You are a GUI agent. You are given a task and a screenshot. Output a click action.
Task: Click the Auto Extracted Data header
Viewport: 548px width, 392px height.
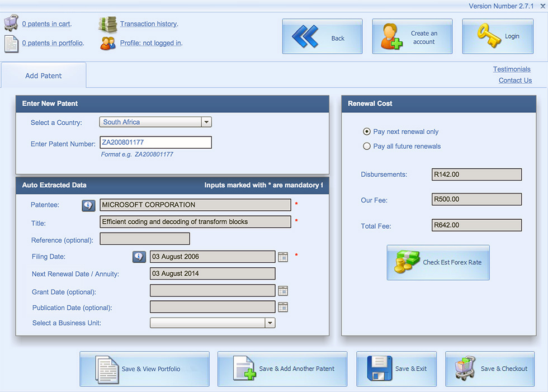pos(172,186)
